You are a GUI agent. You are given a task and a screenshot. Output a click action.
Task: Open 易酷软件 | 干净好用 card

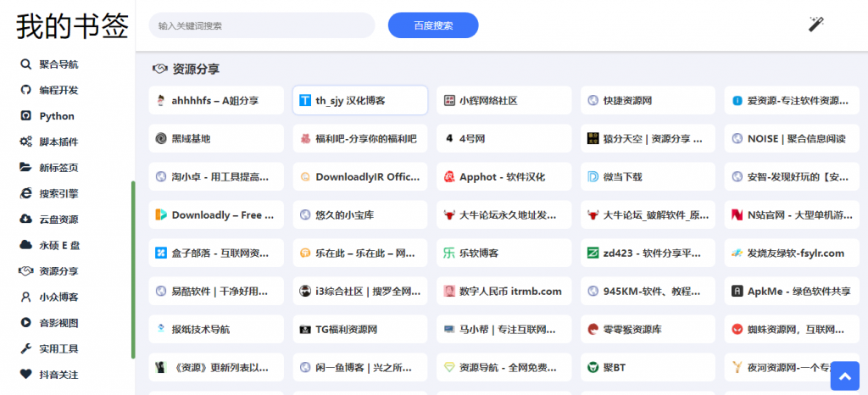click(x=216, y=291)
